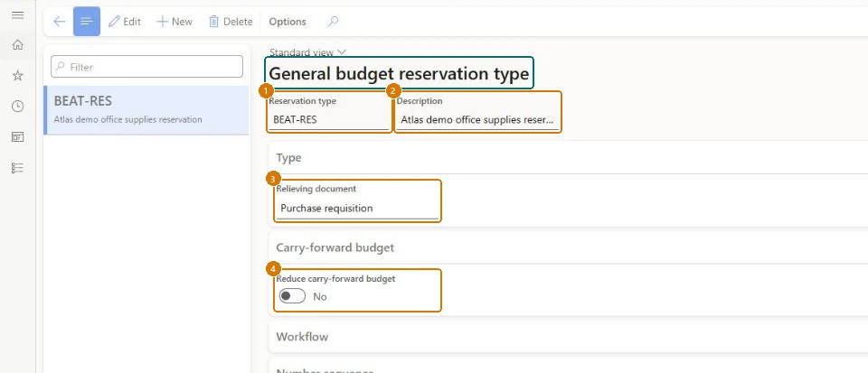Toggle Reduce carry-forward budget switch
868x373 pixels.
coord(292,297)
